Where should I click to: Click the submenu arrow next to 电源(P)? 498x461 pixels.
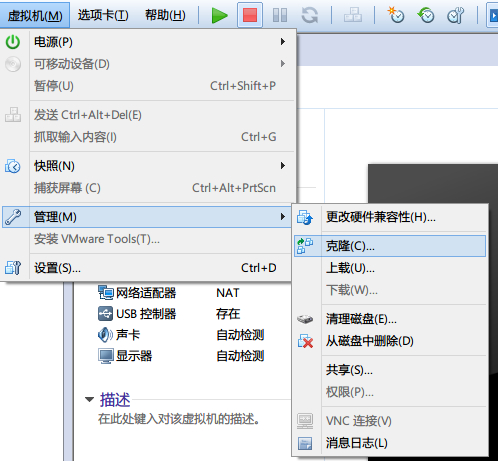pos(283,42)
